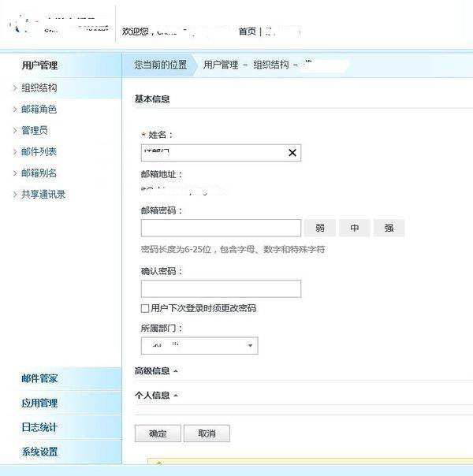This screenshot has height=476, width=473.
Task: Click the 邮箱地址 label
Action: click(161, 174)
